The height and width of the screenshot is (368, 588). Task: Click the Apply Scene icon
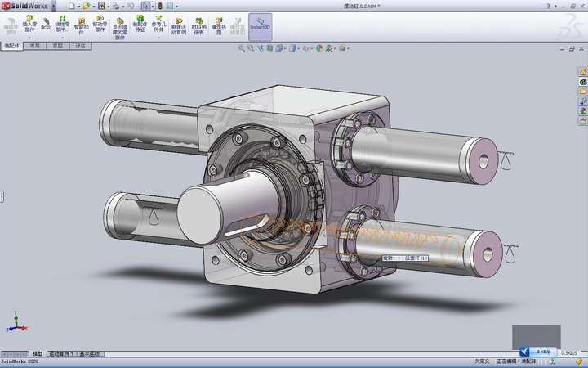click(329, 48)
